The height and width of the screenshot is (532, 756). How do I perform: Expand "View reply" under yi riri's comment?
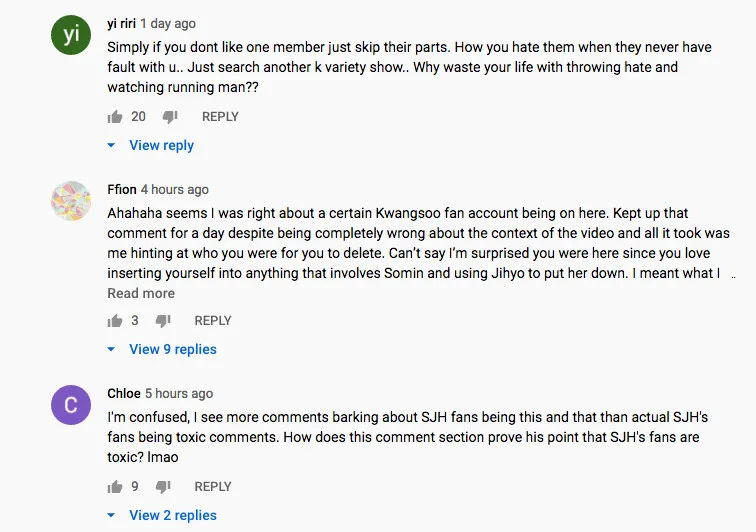(x=161, y=146)
